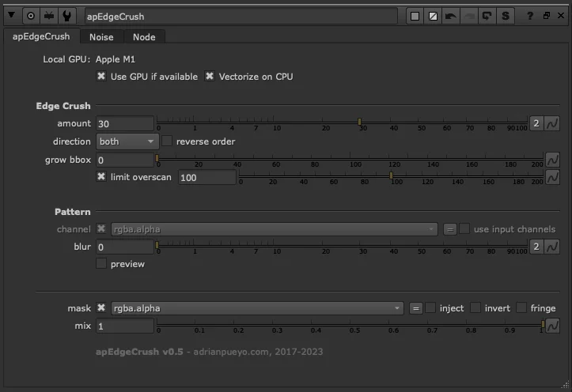Viewport: 572px width, 392px height.
Task: Click the 2 button beside blur slider
Action: pyautogui.click(x=536, y=247)
